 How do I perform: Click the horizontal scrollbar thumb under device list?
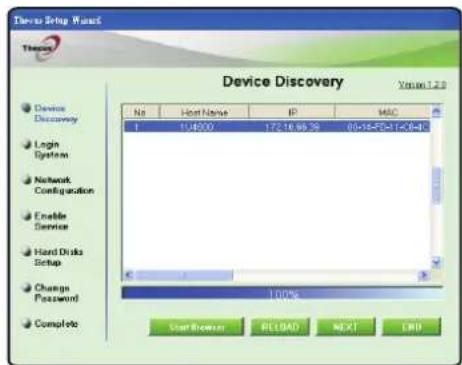(x=184, y=275)
